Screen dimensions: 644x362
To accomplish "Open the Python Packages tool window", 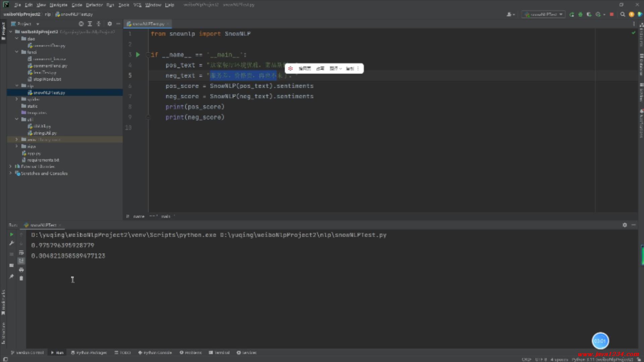I will point(89,353).
